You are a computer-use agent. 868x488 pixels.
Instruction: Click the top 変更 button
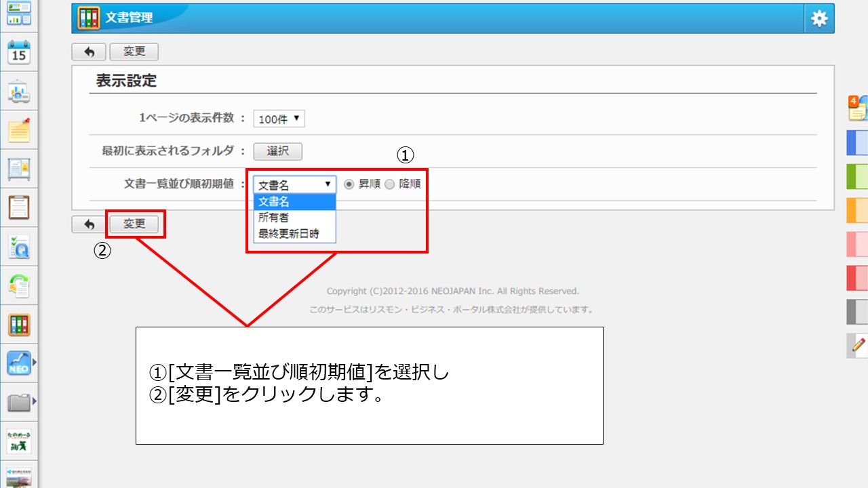134,52
